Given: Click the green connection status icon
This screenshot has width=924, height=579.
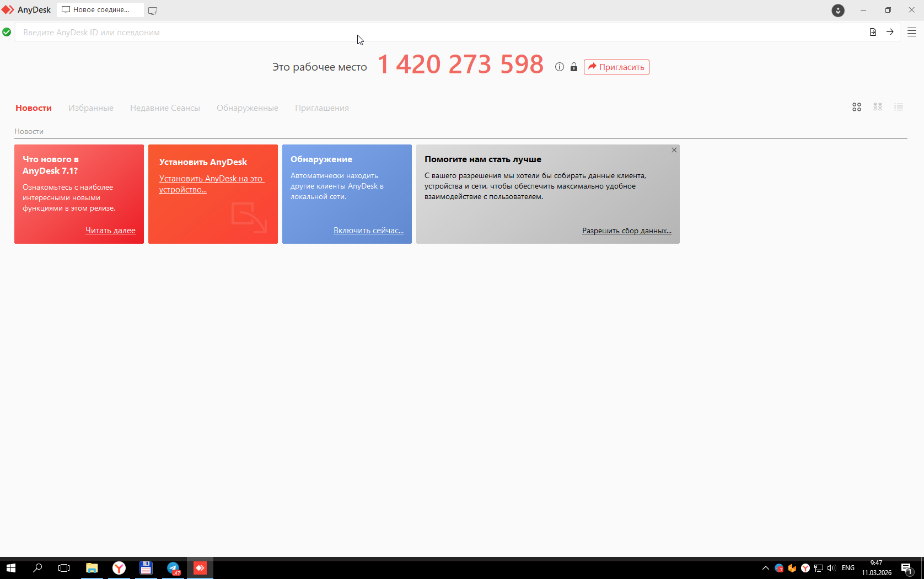Looking at the screenshot, I should click(7, 32).
